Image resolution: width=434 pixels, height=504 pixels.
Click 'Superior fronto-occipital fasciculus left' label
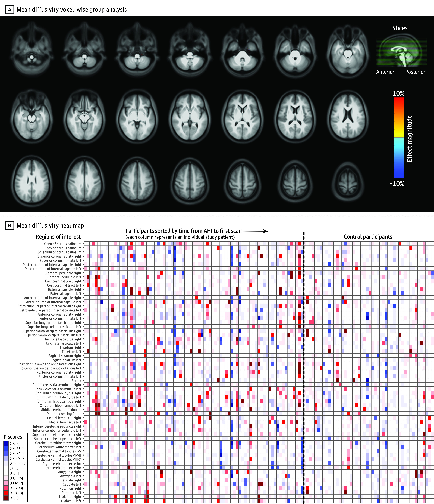(x=53, y=335)
